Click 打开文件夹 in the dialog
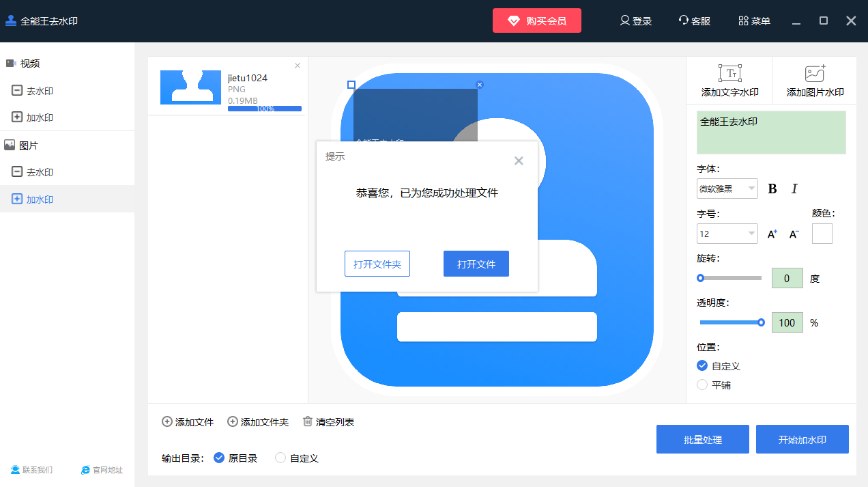This screenshot has height=487, width=868. click(377, 264)
